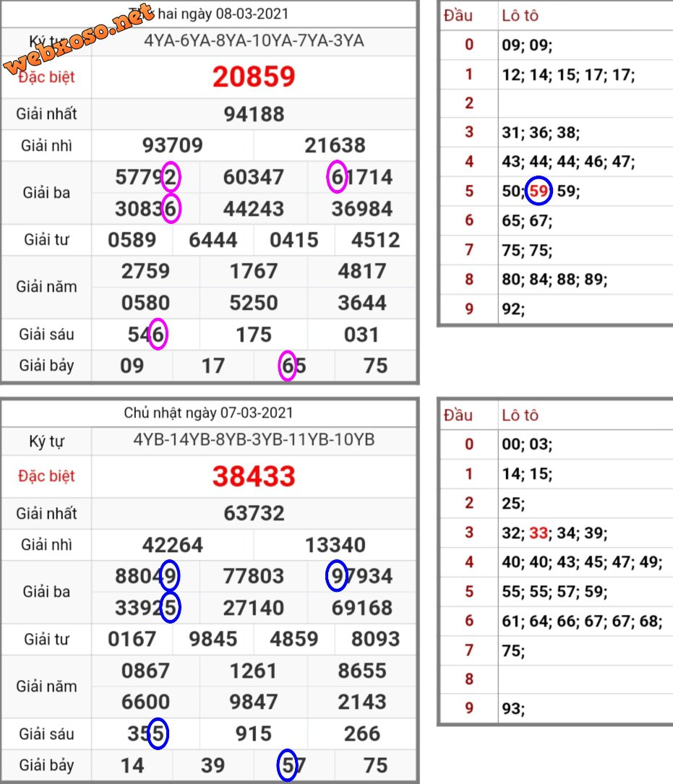Click fourth prize number 8093
The width and height of the screenshot is (673, 784).
pos(375,639)
